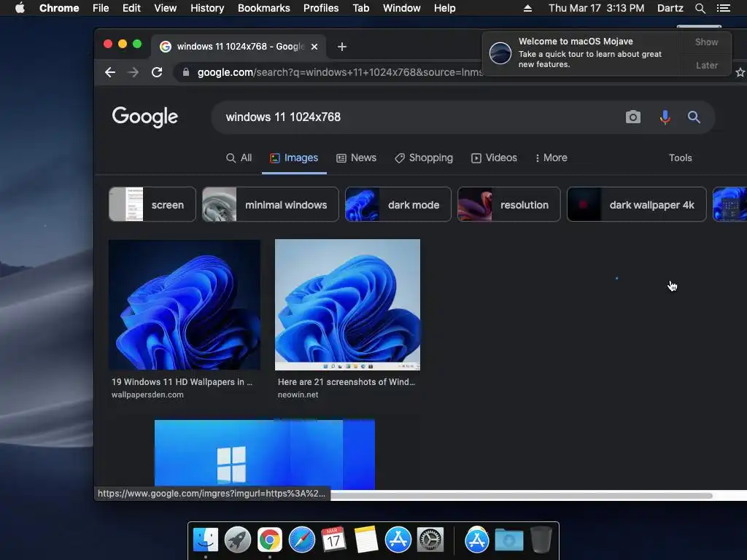Open the Tab menu in the menu bar
The width and height of the screenshot is (747, 560).
point(360,8)
